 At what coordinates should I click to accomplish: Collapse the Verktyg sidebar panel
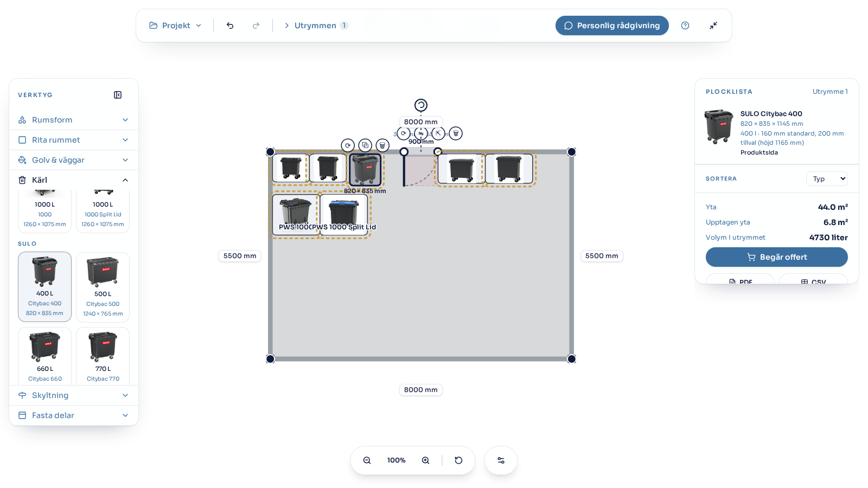pyautogui.click(x=118, y=95)
